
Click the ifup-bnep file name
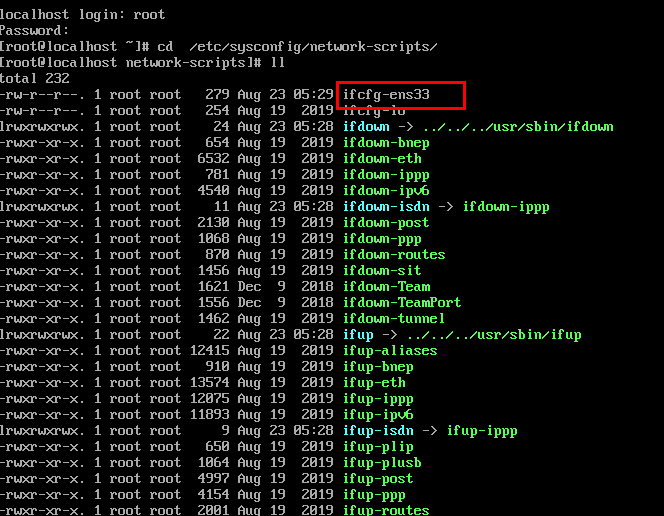[x=378, y=367]
